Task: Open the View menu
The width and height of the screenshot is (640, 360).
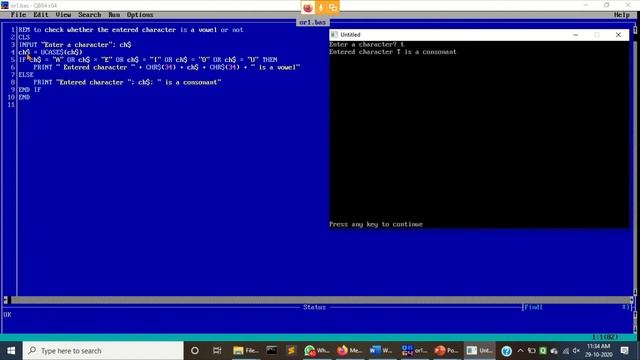Action: point(63,15)
